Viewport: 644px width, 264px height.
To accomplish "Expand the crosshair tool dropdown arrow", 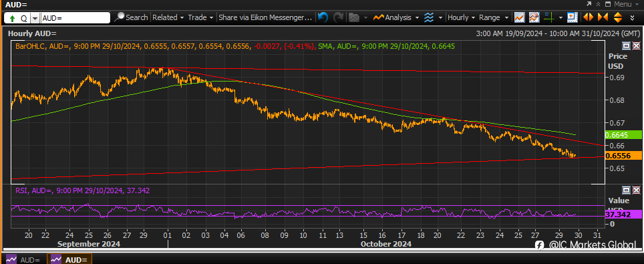I will pyautogui.click(x=560, y=17).
